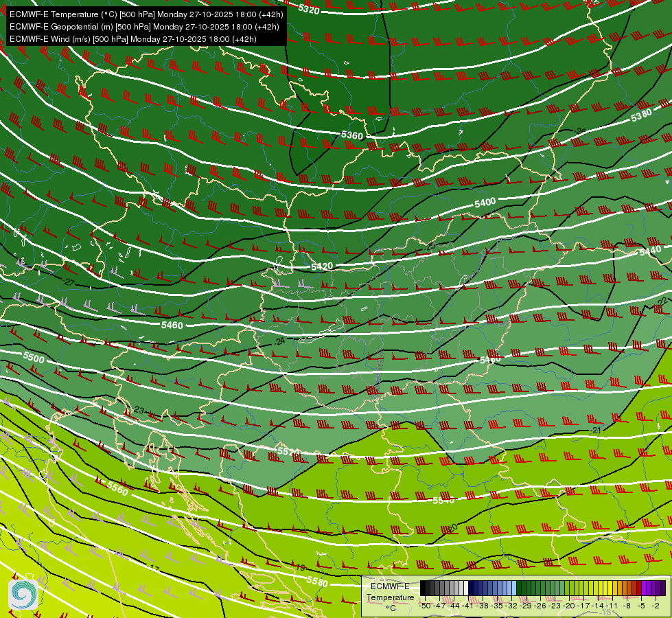Click the 5440 geopotential contour label
672x618 pixels.
650,251
